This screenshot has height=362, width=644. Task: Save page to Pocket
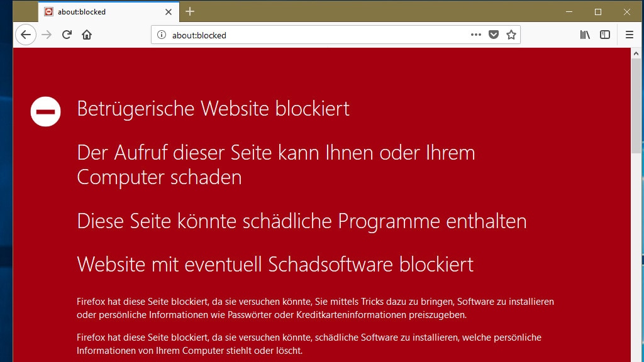[x=494, y=35]
